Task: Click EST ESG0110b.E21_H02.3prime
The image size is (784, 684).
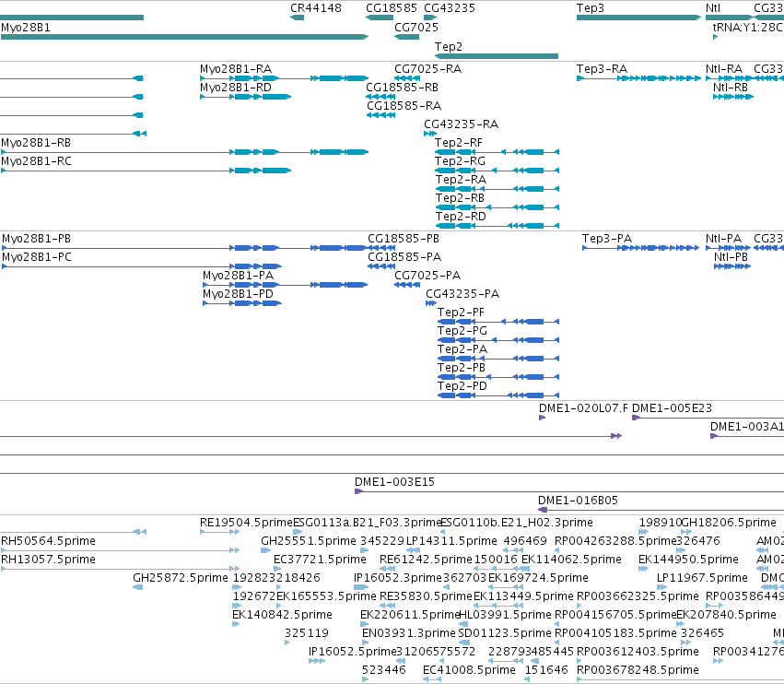Action: click(442, 532)
